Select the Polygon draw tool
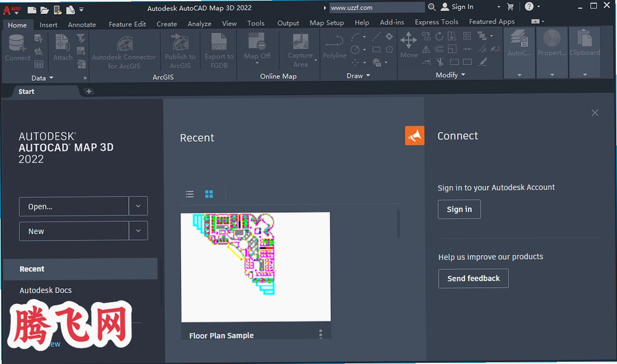 [x=390, y=49]
